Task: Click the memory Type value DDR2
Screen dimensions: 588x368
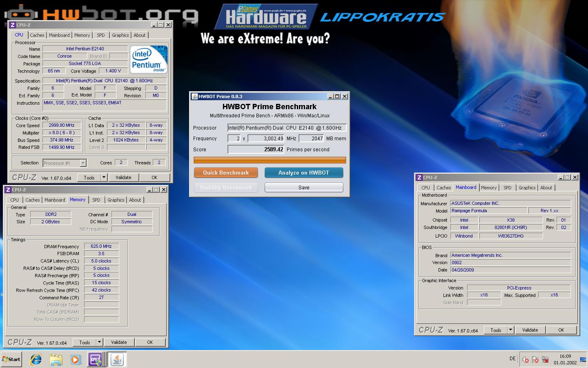Action: (x=51, y=214)
